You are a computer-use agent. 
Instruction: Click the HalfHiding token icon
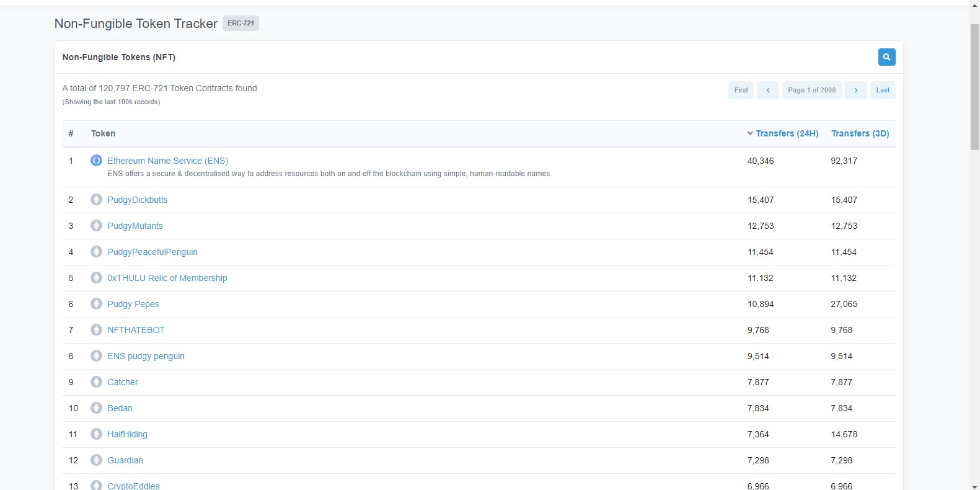coord(96,434)
